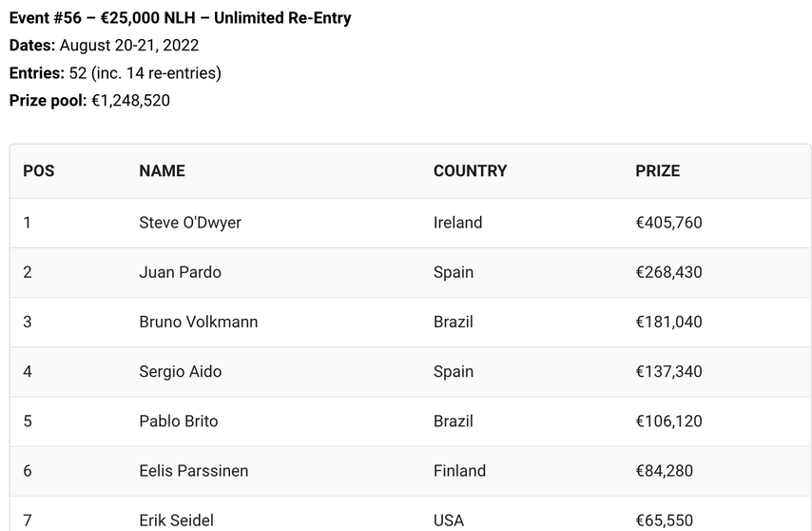Click the PRIZE column header
This screenshot has height=531, width=812.
tap(658, 171)
